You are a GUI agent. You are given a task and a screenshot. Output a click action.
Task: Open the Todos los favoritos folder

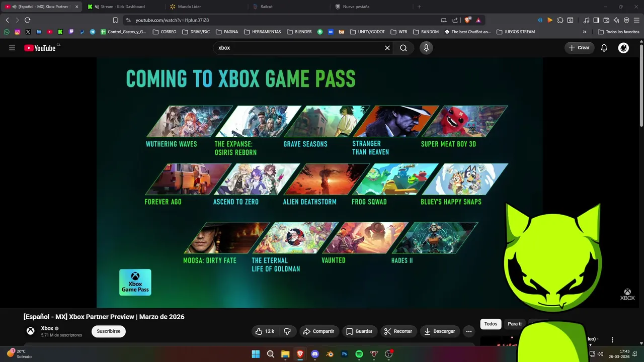(x=618, y=32)
